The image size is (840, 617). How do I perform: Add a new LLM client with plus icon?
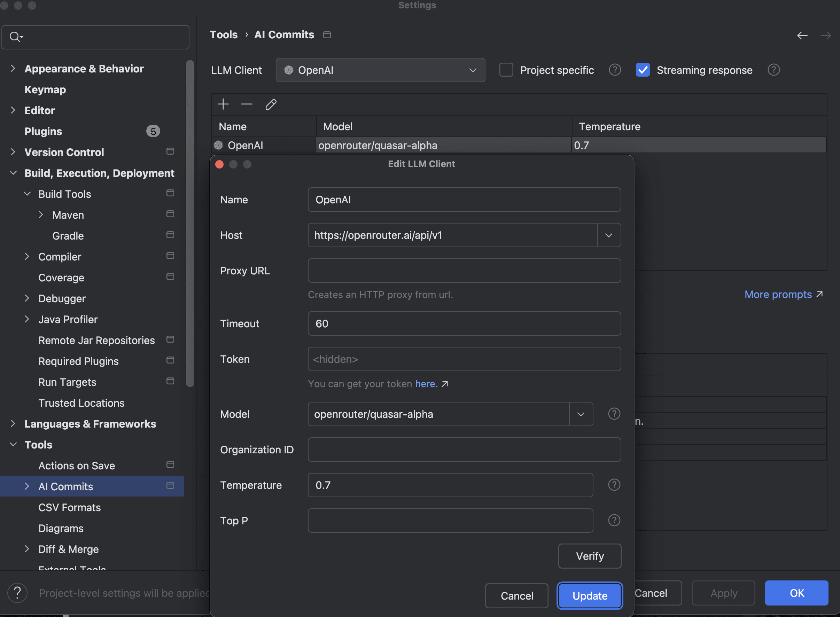[223, 104]
